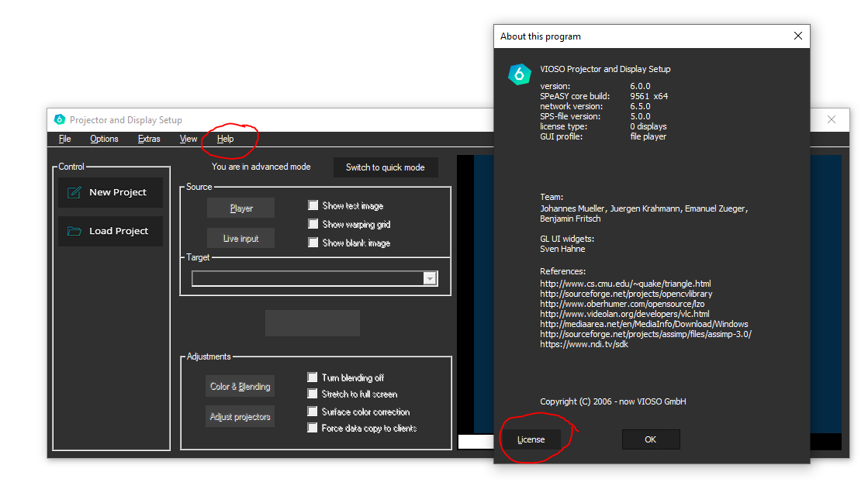
Task: Open the Extras menu
Action: [x=149, y=139]
